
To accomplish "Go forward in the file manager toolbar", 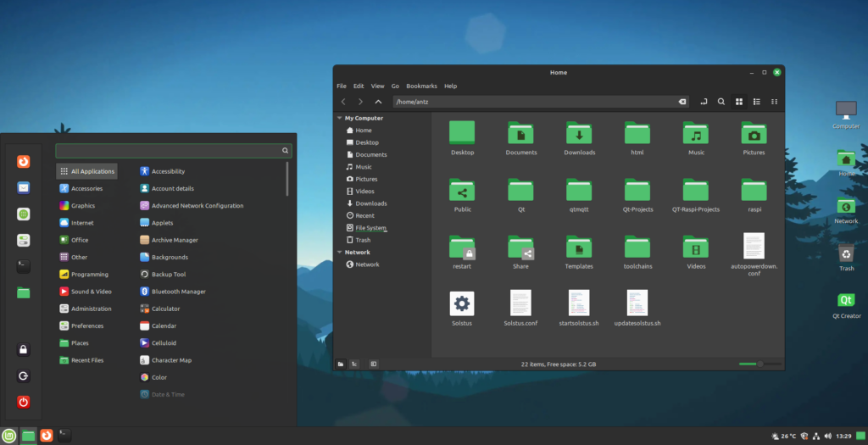I will coord(360,102).
